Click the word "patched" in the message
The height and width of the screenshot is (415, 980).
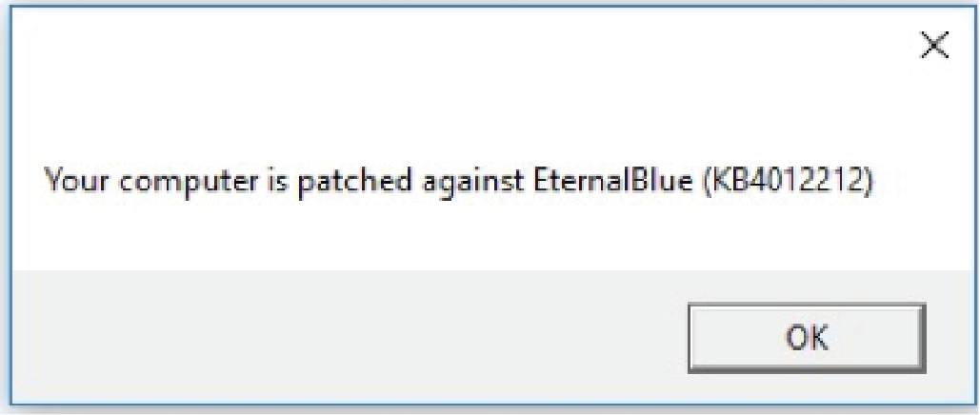[355, 182]
